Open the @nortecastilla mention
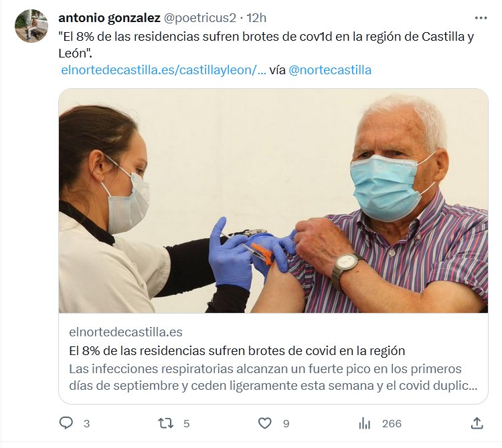The height and width of the screenshot is (448, 502). tap(330, 70)
